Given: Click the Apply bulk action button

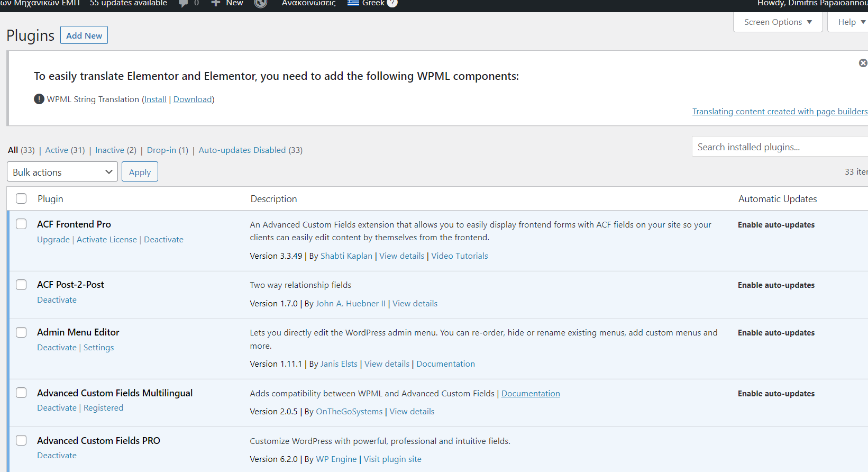Looking at the screenshot, I should (x=140, y=172).
